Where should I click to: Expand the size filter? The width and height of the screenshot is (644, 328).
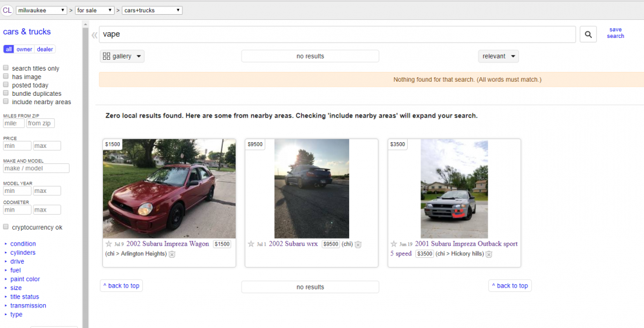[15, 288]
